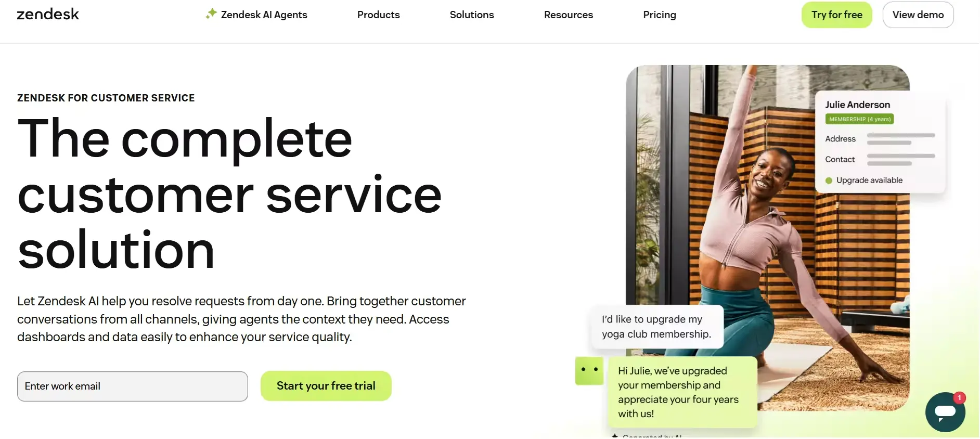Click the Generated by AI sparkle marker

[x=616, y=436]
